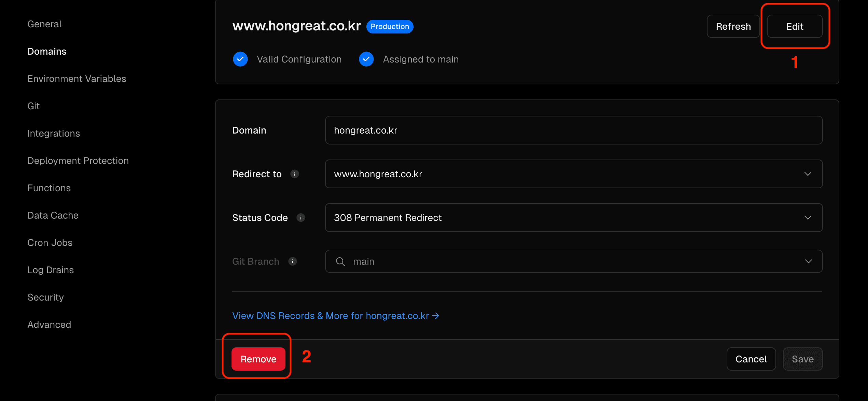Image resolution: width=868 pixels, height=401 pixels.
Task: Cancel the domain edit
Action: (x=751, y=359)
